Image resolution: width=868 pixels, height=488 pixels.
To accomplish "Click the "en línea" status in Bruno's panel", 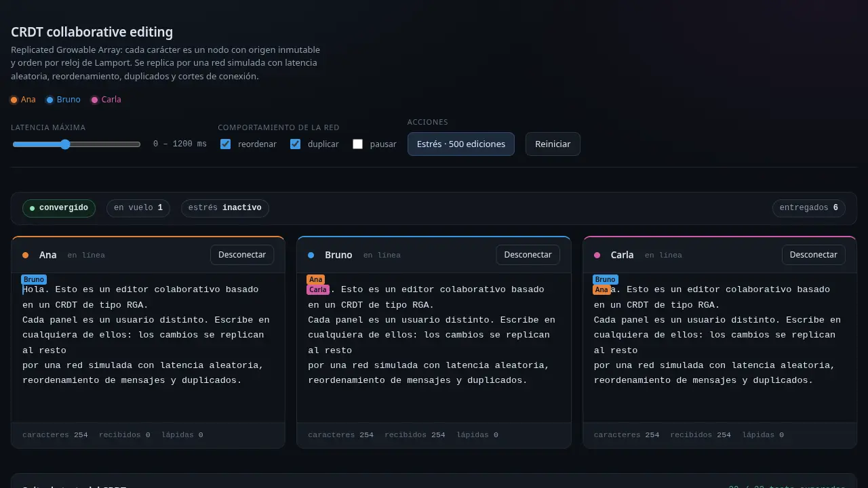I will point(382,256).
